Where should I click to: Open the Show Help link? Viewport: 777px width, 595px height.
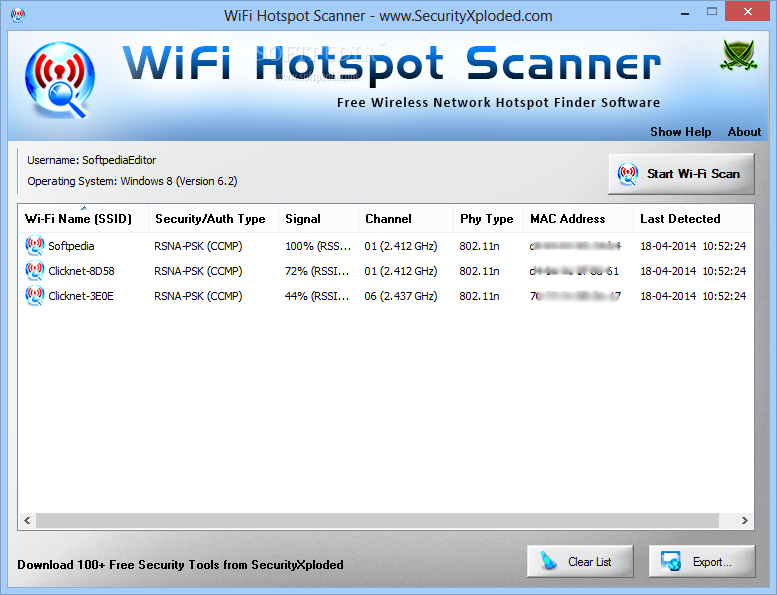[x=680, y=132]
